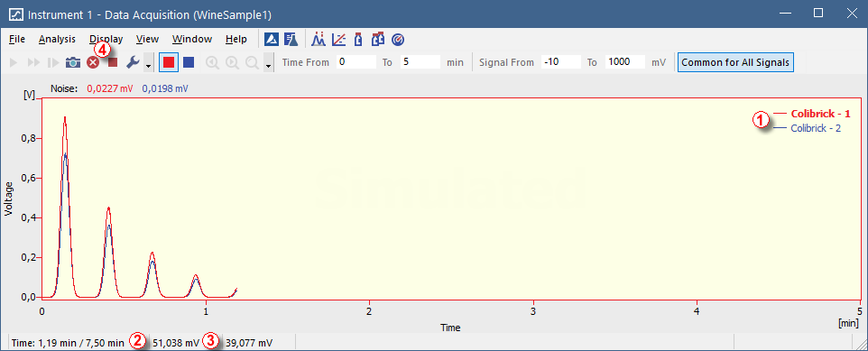
Task: Click the double-arrow fast forward icon
Action: (x=33, y=62)
